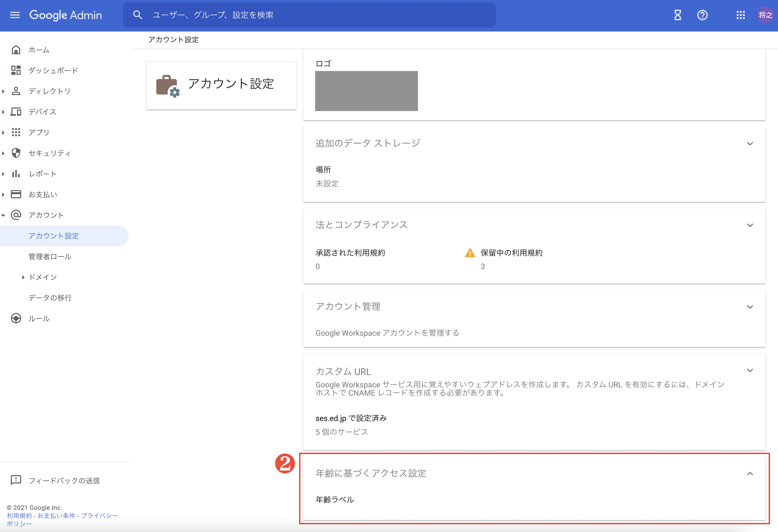Select the ダッシュボード sidebar icon
This screenshot has height=532, width=778.
[16, 70]
